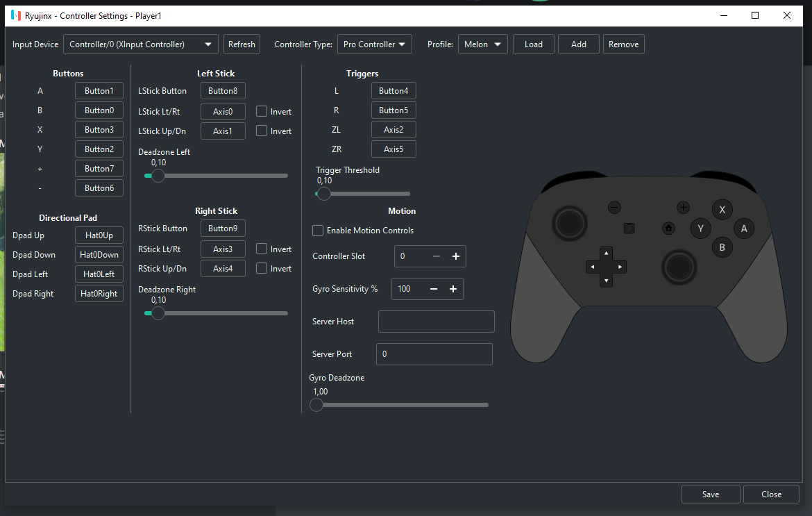812x516 pixels.
Task: Remap the A button (Button1)
Action: [x=99, y=91]
